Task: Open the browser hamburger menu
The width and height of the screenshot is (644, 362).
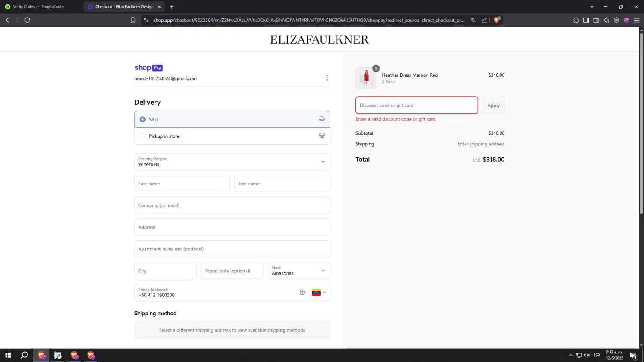Action: click(x=637, y=20)
